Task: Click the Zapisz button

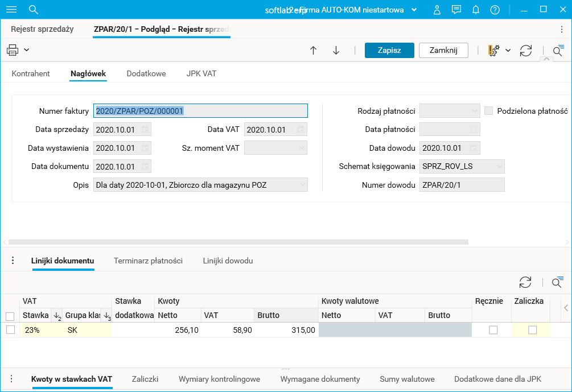Action: (389, 50)
